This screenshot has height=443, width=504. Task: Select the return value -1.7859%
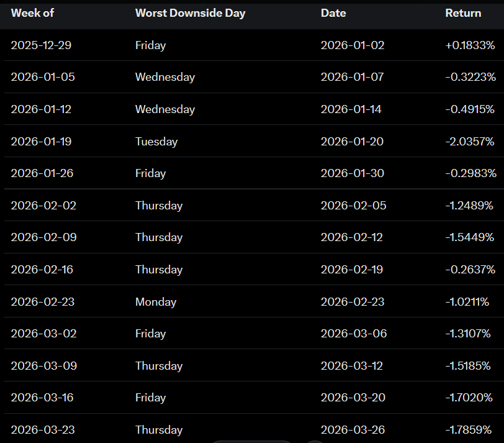pyautogui.click(x=469, y=429)
